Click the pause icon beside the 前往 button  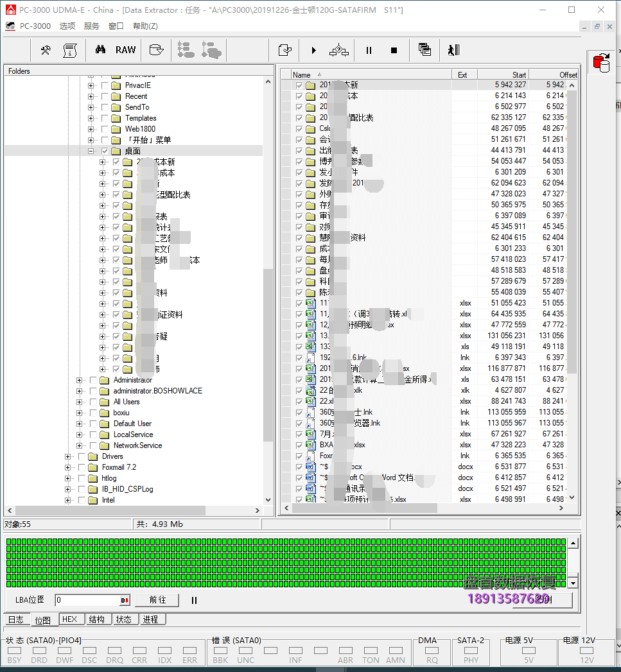point(194,600)
